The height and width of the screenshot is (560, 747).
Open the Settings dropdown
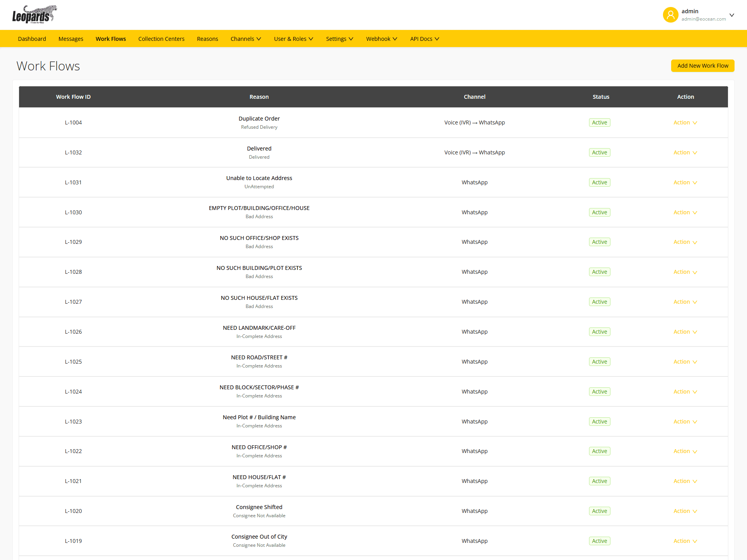coord(339,38)
